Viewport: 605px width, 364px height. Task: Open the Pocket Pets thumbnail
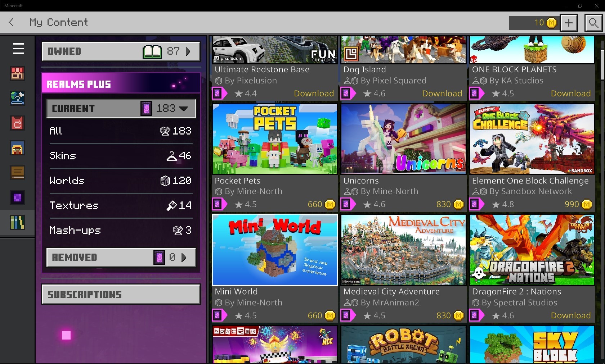click(275, 139)
